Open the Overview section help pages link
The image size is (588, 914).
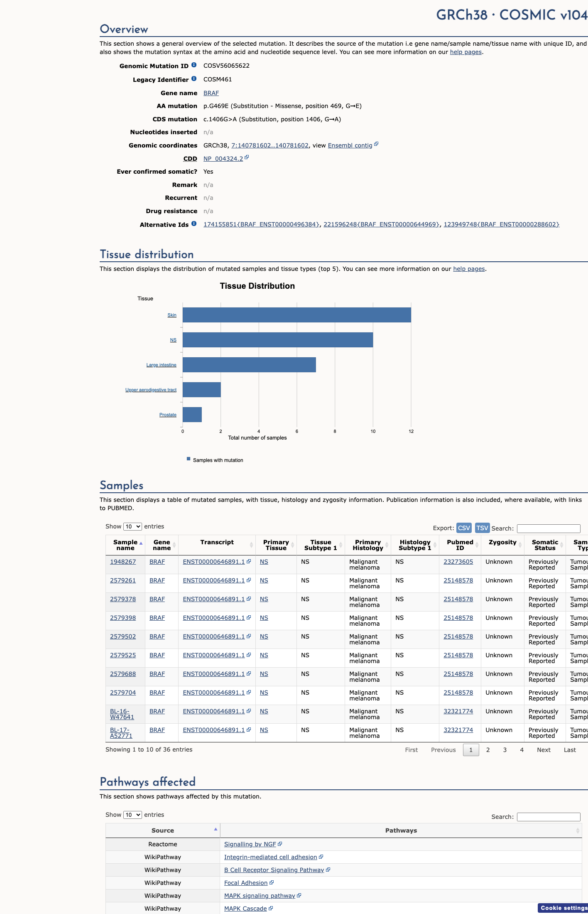[x=466, y=52]
